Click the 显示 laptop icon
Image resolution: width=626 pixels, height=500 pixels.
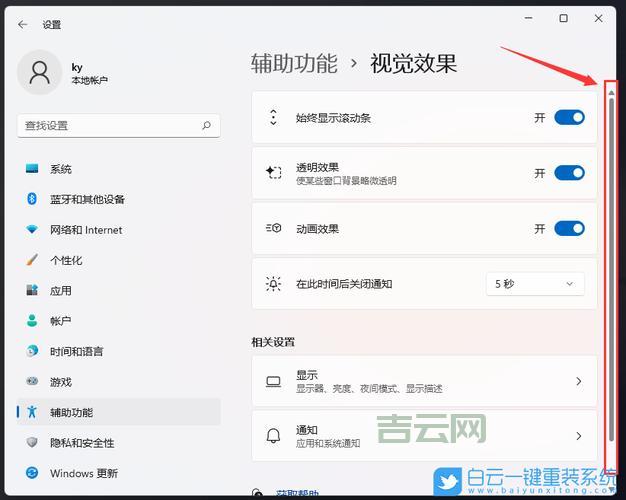(273, 382)
